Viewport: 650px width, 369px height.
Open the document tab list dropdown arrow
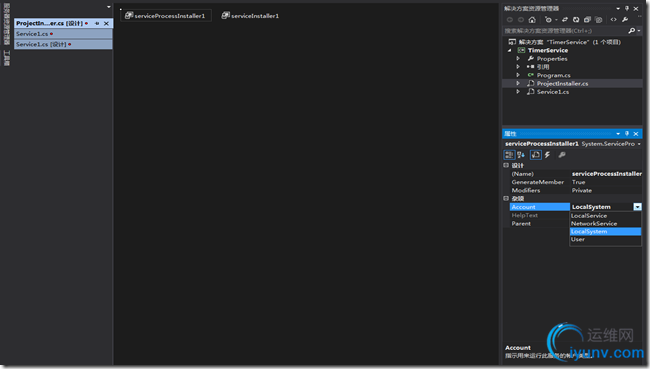[109, 7]
